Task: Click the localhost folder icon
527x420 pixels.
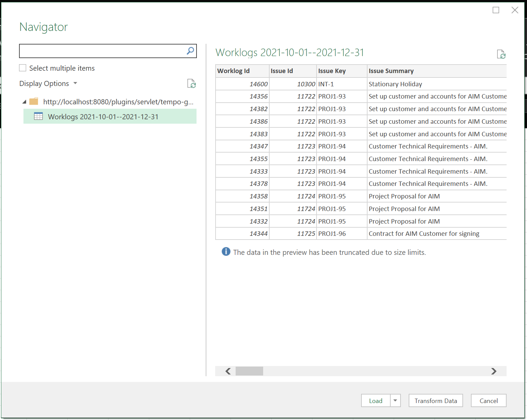Action: pos(34,102)
